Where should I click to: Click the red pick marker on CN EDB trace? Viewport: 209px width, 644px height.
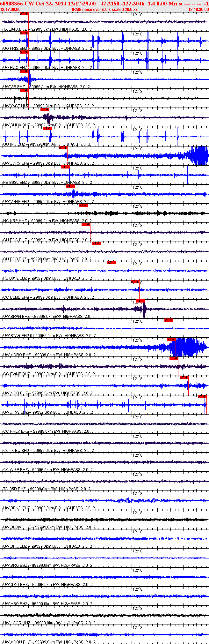(x=97, y=243)
